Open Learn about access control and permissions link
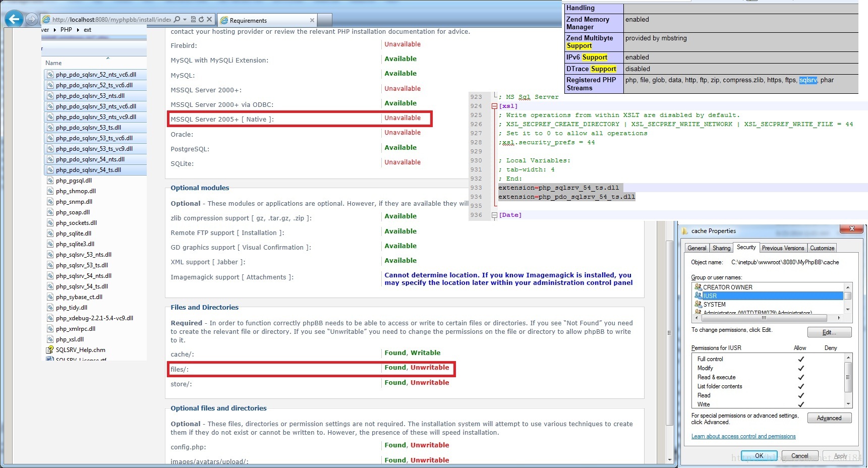Viewport: 868px width, 468px height. (x=743, y=437)
